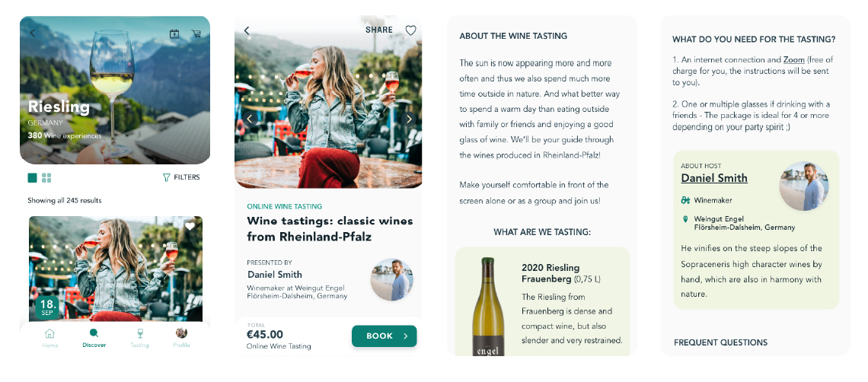
Task: Open the Profile avatar tab
Action: [x=181, y=337]
